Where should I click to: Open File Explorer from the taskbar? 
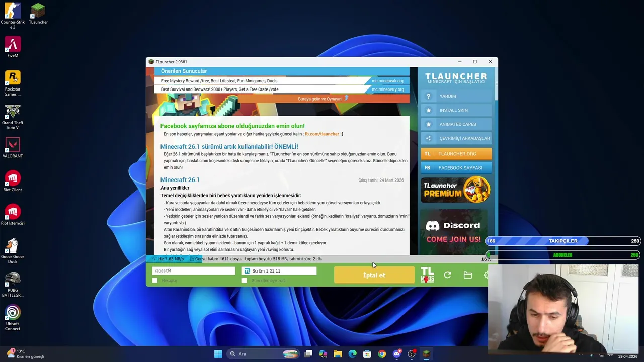click(338, 354)
